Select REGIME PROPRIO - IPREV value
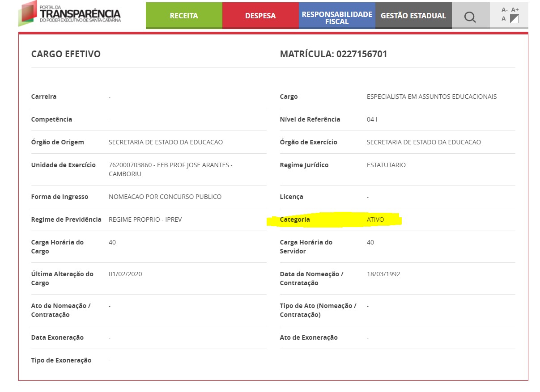 coord(145,219)
